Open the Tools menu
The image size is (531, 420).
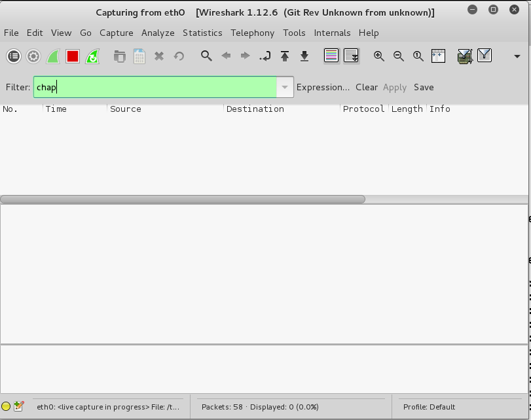294,33
